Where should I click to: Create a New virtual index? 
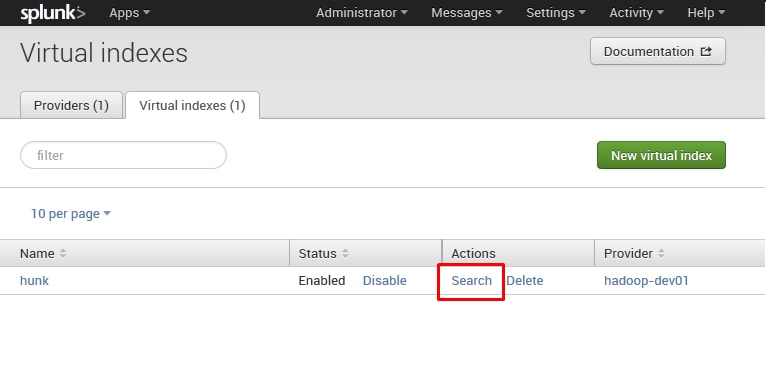point(661,155)
